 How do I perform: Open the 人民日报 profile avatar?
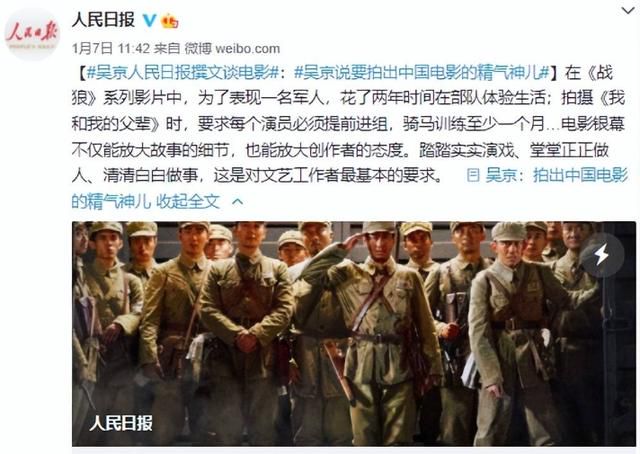32,33
